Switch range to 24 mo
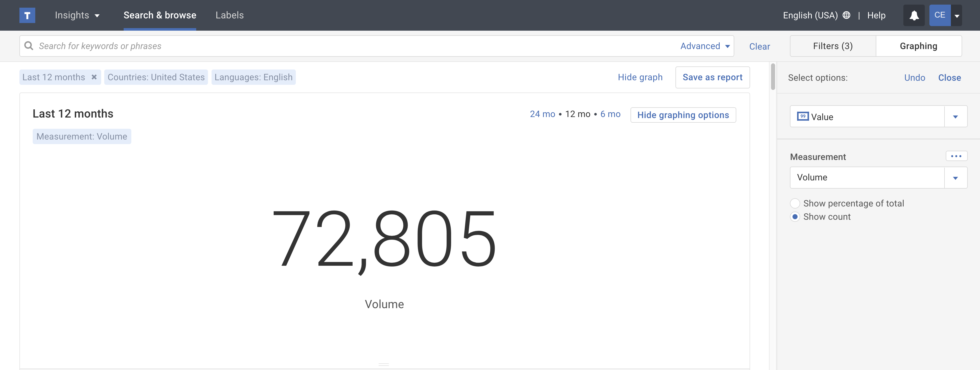Viewport: 980px width, 370px height. pyautogui.click(x=542, y=114)
